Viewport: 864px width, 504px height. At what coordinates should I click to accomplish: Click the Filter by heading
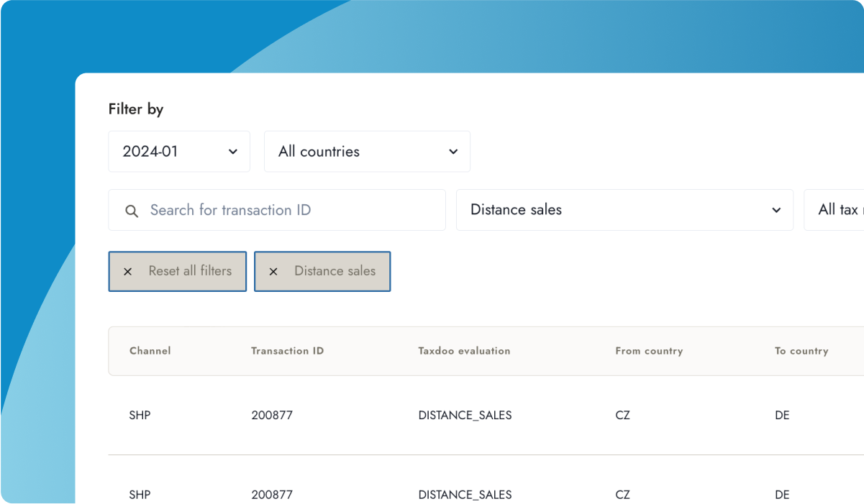(x=136, y=109)
